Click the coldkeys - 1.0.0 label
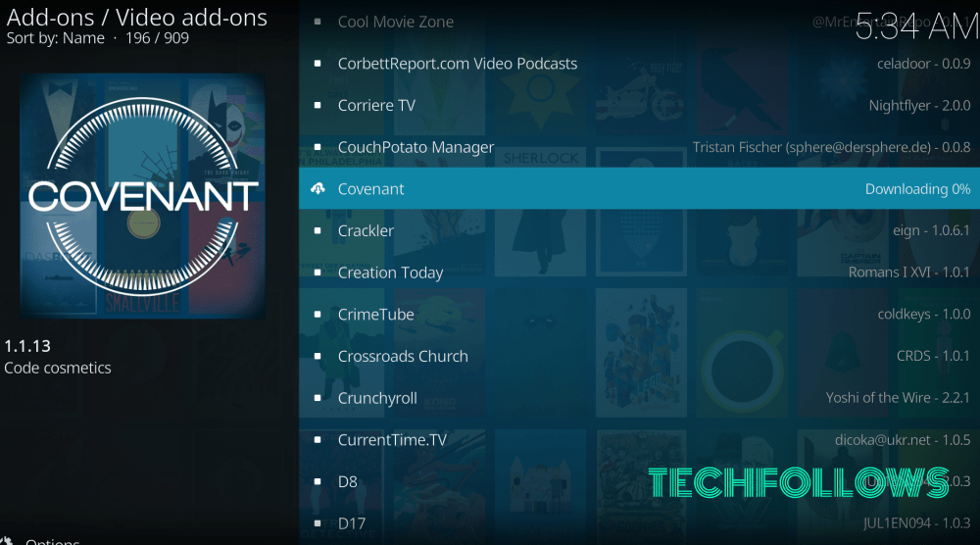This screenshot has height=545, width=980. coord(924,314)
